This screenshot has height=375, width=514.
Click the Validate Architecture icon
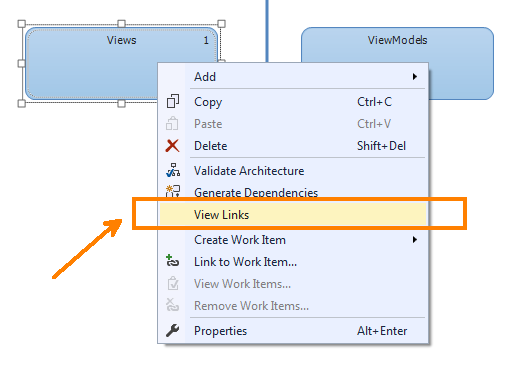pos(173,170)
